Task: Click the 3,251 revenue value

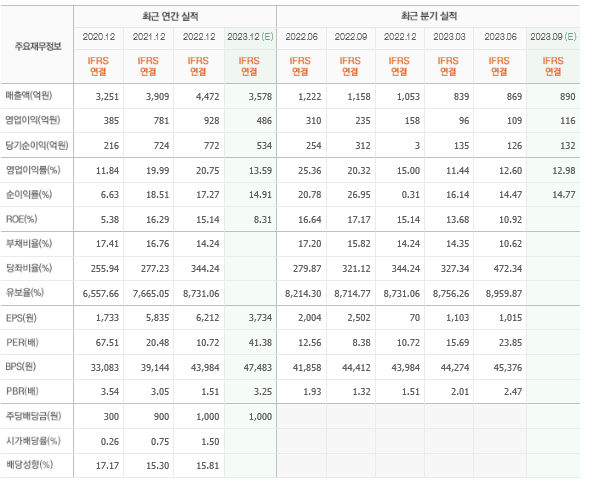Action: [x=107, y=97]
